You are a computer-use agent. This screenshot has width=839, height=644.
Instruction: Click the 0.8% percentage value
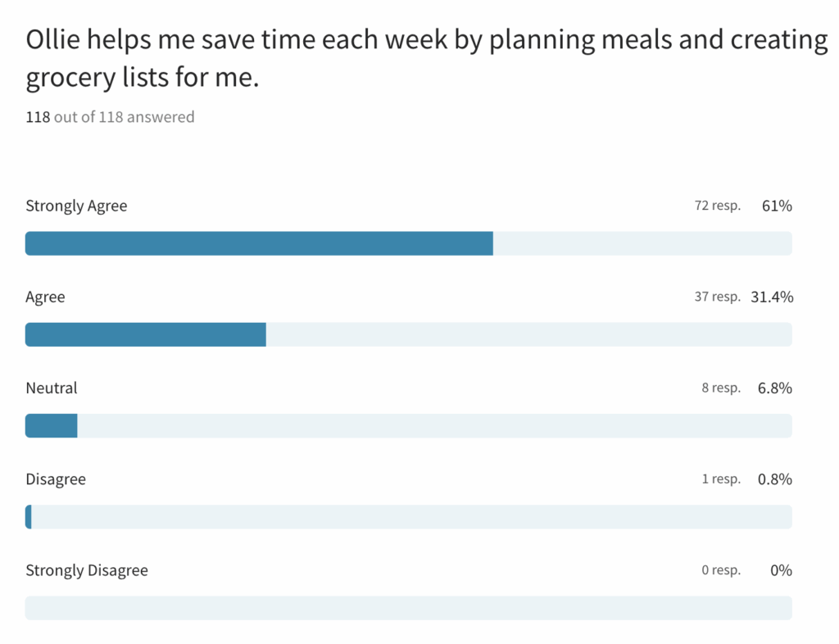tap(774, 478)
